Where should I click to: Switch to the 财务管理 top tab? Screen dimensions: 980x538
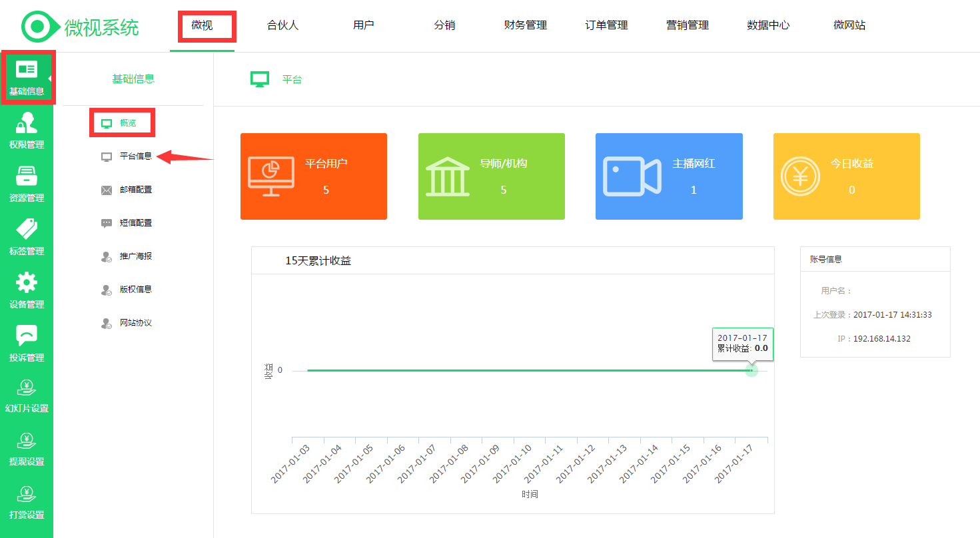[x=526, y=25]
